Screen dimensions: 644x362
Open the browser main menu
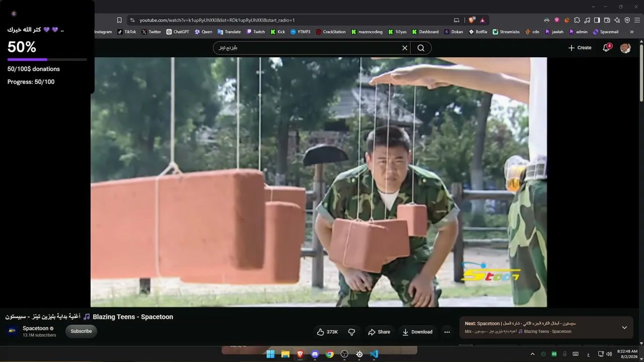click(637, 20)
